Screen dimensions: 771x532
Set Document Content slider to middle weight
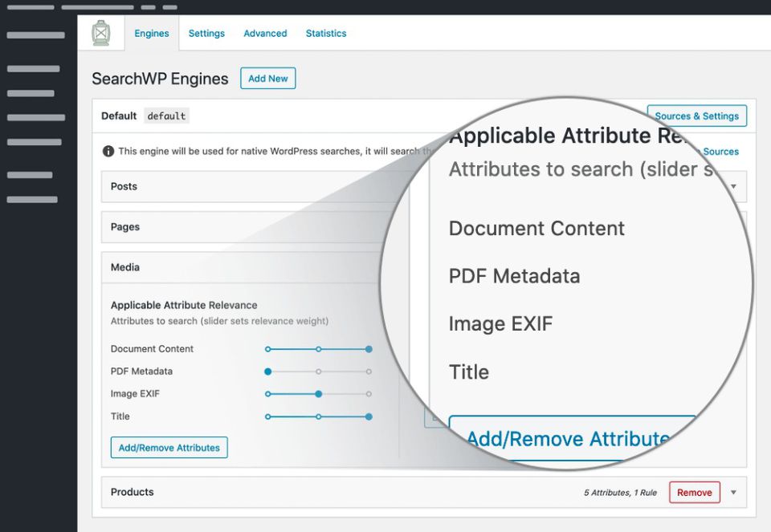319,349
